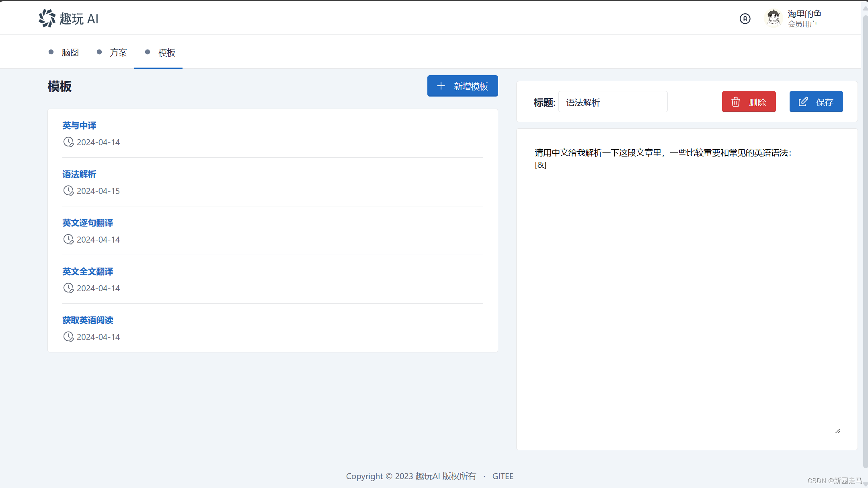Click the plus icon on 新增模板
This screenshot has height=488, width=868.
(441, 86)
